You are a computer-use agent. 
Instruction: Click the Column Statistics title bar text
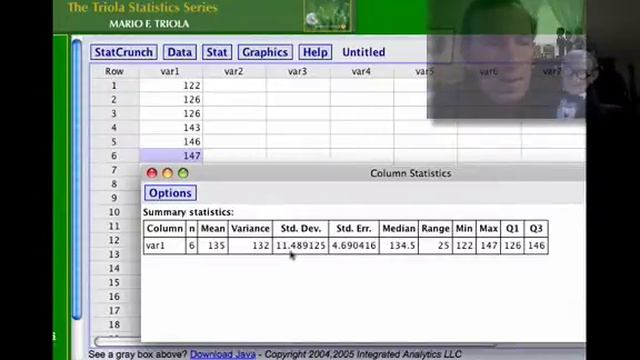pos(411,173)
